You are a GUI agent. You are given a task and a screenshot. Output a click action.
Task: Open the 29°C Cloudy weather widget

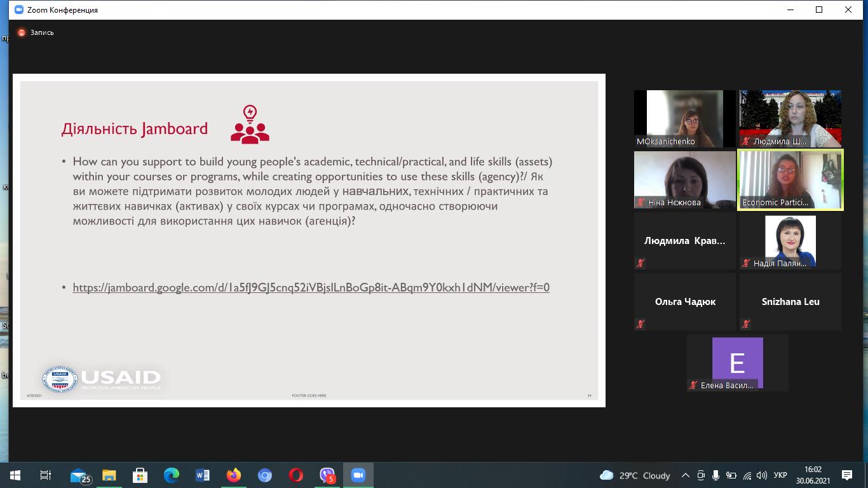coord(635,475)
